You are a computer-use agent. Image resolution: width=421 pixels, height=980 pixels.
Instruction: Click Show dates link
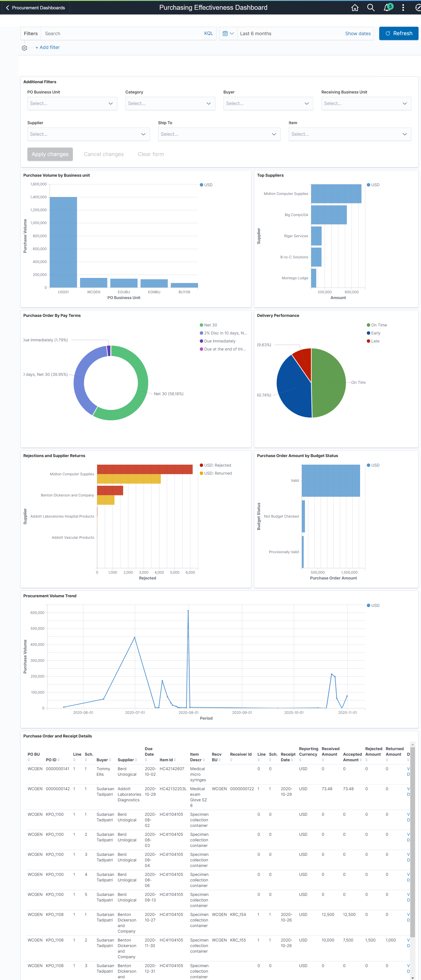358,33
